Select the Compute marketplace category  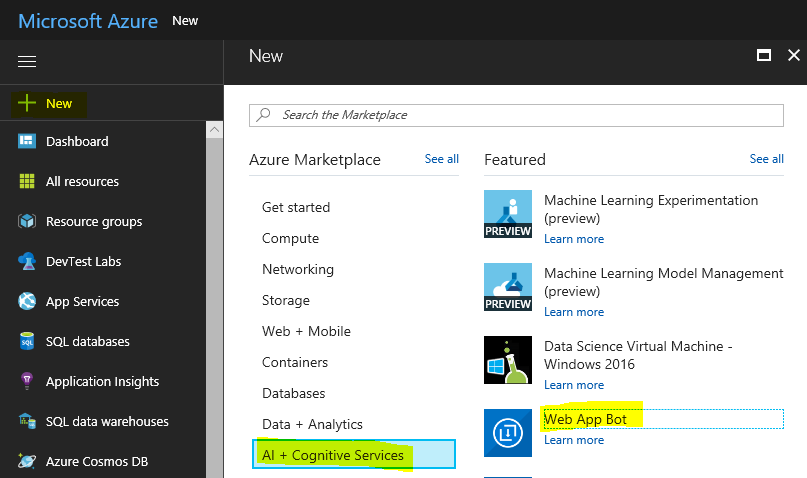tap(290, 239)
